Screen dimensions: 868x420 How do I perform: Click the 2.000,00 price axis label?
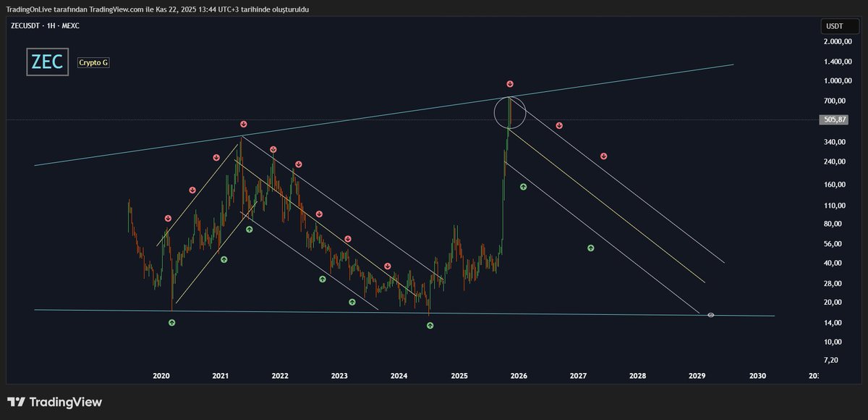838,43
